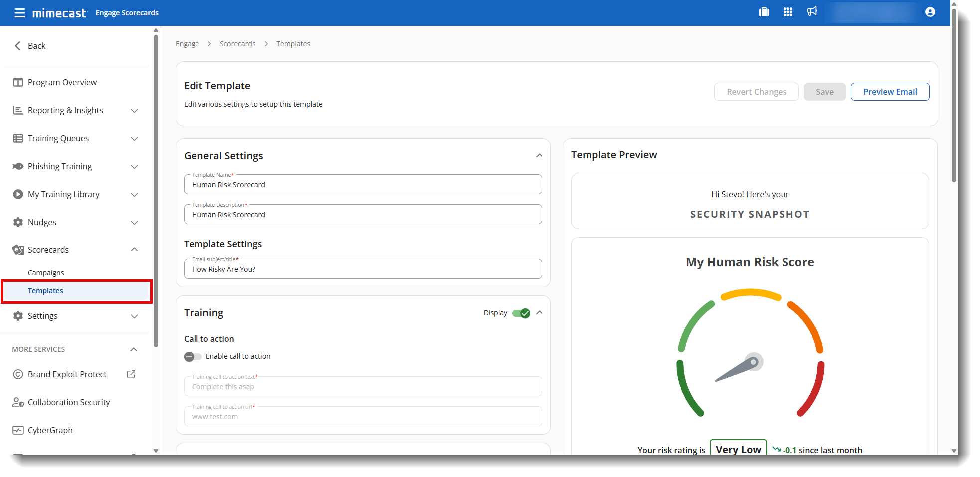Click the Preview Email button
Screen dimensions: 980x477
(x=890, y=92)
